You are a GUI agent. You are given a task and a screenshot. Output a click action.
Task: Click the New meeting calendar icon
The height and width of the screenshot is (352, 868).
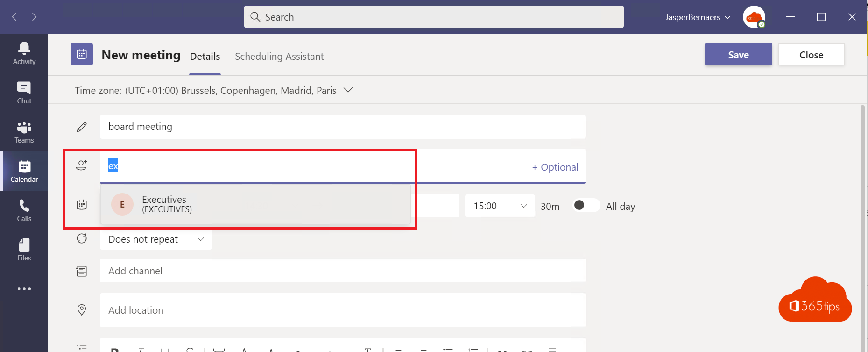[82, 54]
